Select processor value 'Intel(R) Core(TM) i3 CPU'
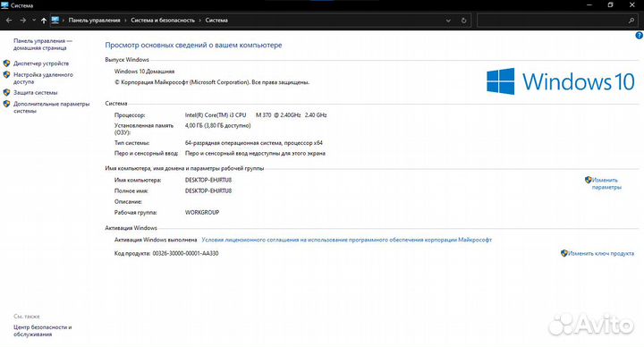The width and height of the screenshot is (644, 347). click(216, 115)
